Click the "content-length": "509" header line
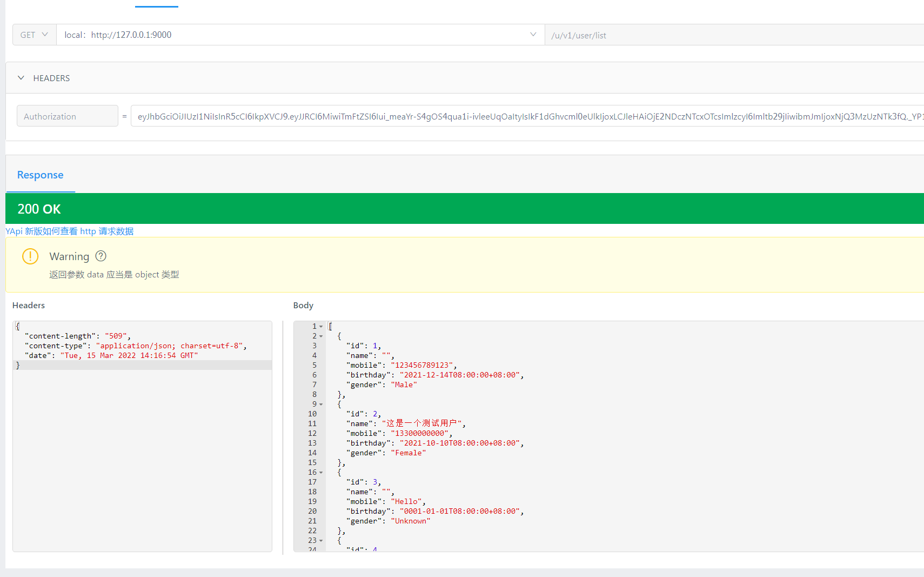Image resolution: width=924 pixels, height=577 pixels. 77,336
